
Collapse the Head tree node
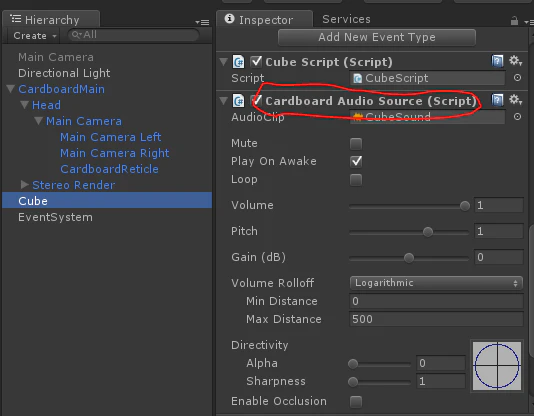[x=25, y=105]
